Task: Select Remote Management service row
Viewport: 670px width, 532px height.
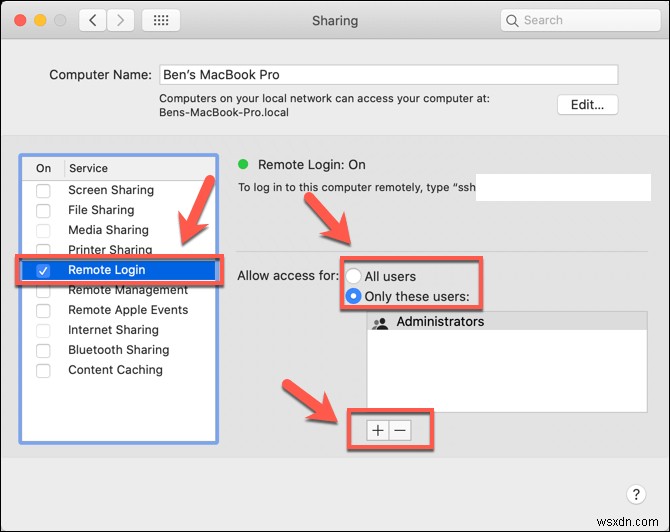Action: [x=119, y=290]
